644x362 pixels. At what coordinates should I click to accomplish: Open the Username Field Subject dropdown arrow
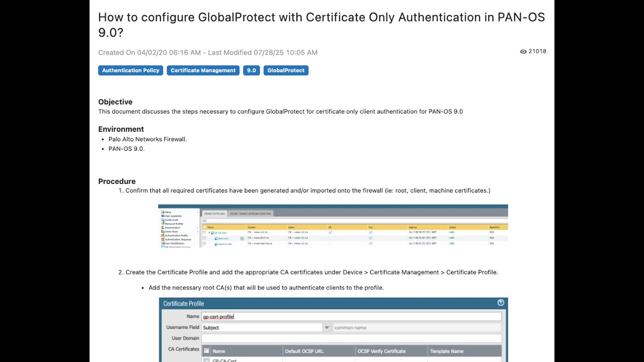(327, 328)
